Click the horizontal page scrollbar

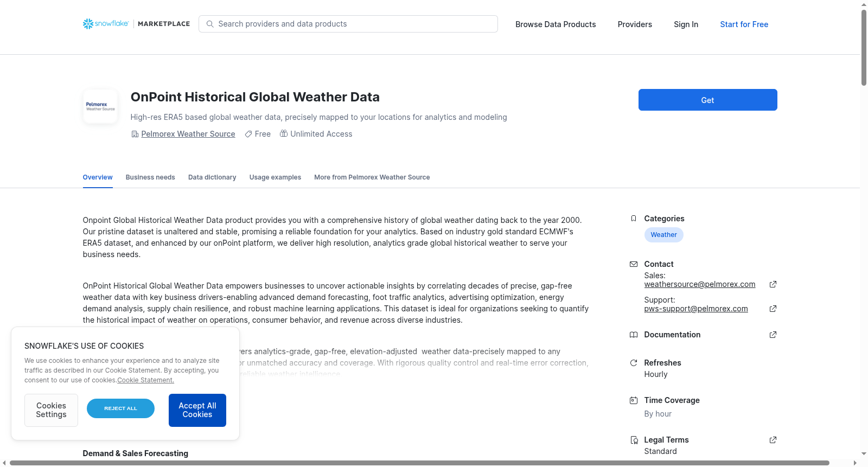pyautogui.click(x=419, y=463)
